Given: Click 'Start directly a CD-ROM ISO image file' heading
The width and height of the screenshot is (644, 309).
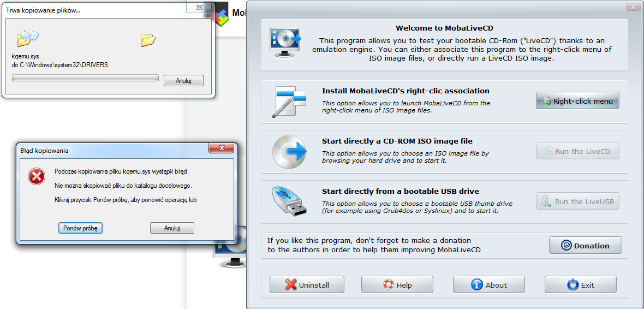Looking at the screenshot, I should click(x=397, y=141).
